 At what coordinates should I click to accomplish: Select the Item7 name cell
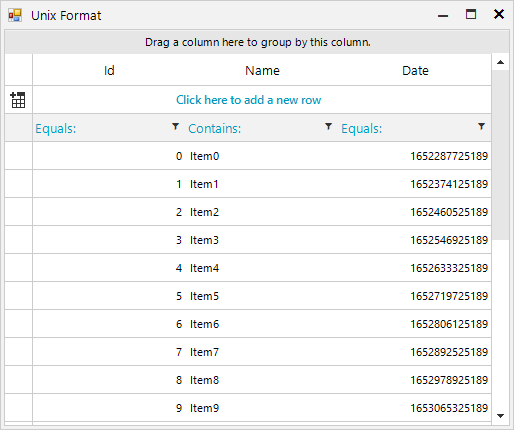pos(262,352)
